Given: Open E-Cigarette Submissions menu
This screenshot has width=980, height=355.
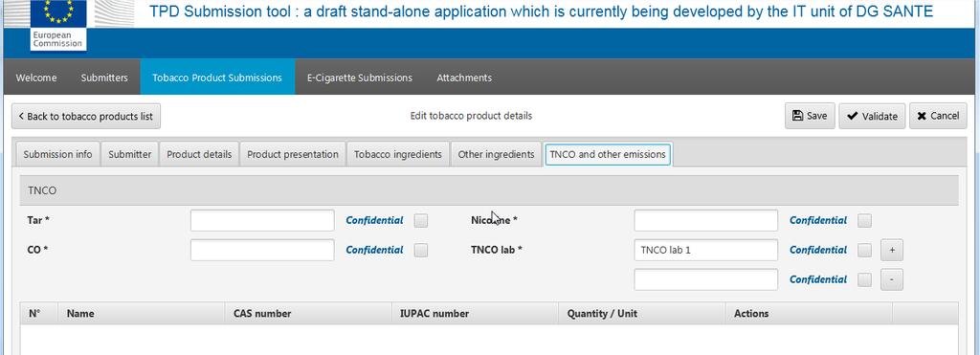Looking at the screenshot, I should (x=360, y=78).
